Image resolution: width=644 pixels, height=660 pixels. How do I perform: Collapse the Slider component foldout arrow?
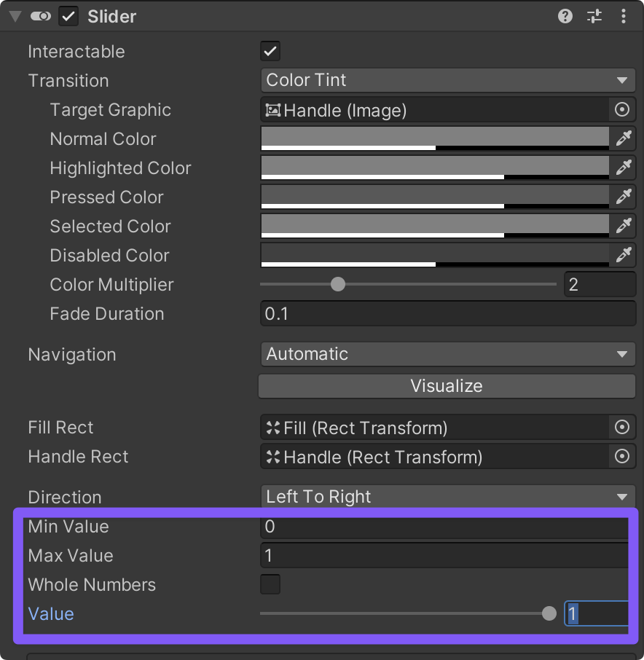[x=15, y=16]
